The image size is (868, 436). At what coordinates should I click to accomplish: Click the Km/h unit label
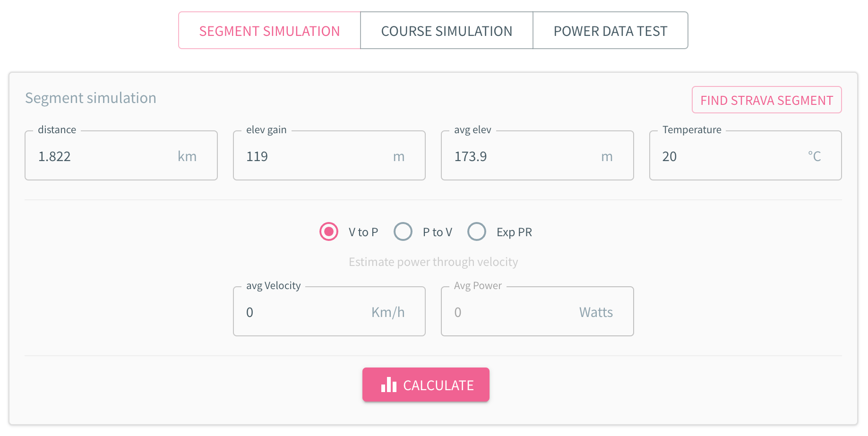coord(388,312)
